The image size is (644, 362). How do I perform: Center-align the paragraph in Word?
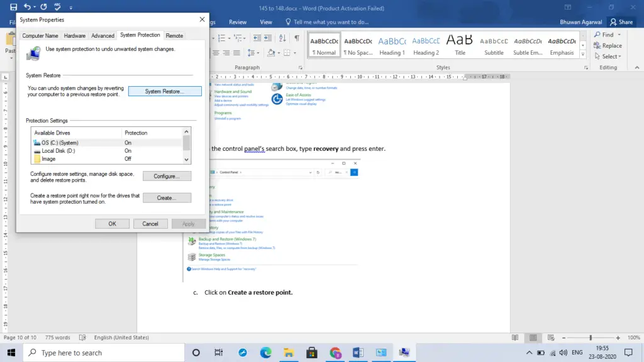(x=216, y=53)
